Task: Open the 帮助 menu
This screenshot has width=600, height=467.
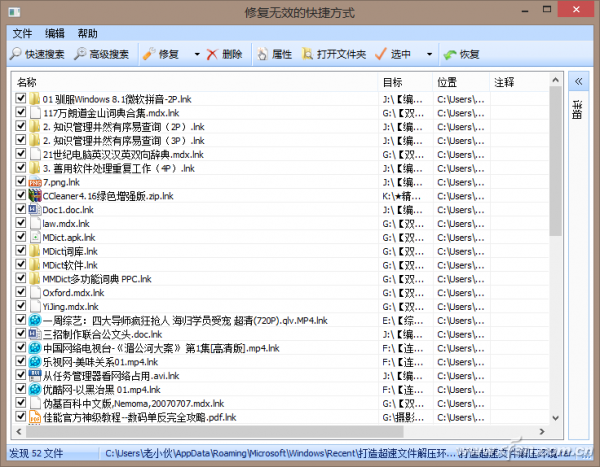Action: (x=88, y=33)
